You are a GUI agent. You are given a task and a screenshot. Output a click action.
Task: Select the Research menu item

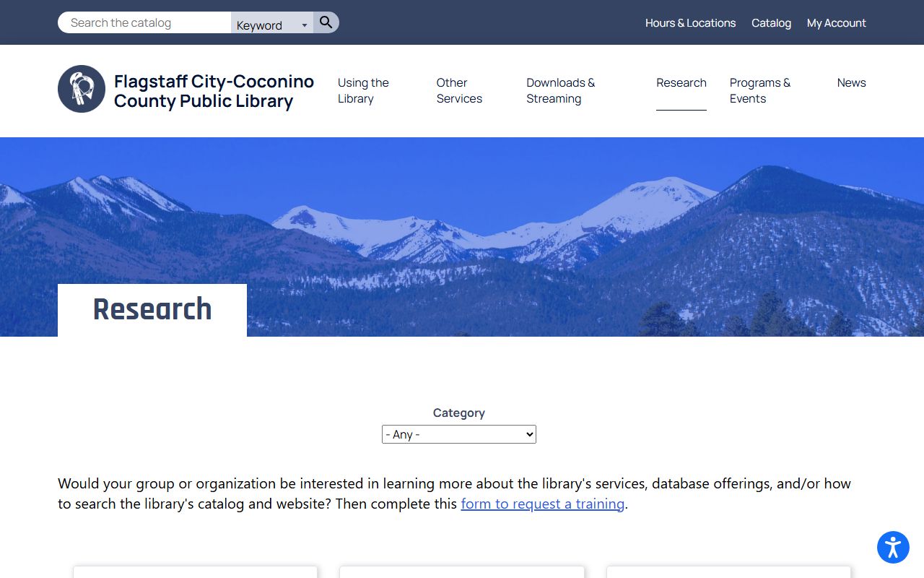tap(681, 82)
